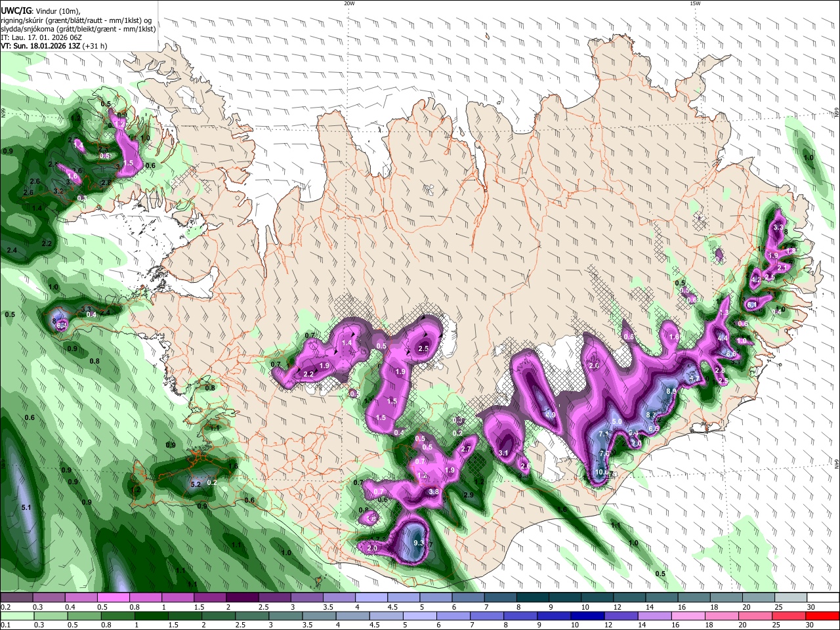Click the 6.1 snowfall value on the map
840x630 pixels.
point(752,305)
